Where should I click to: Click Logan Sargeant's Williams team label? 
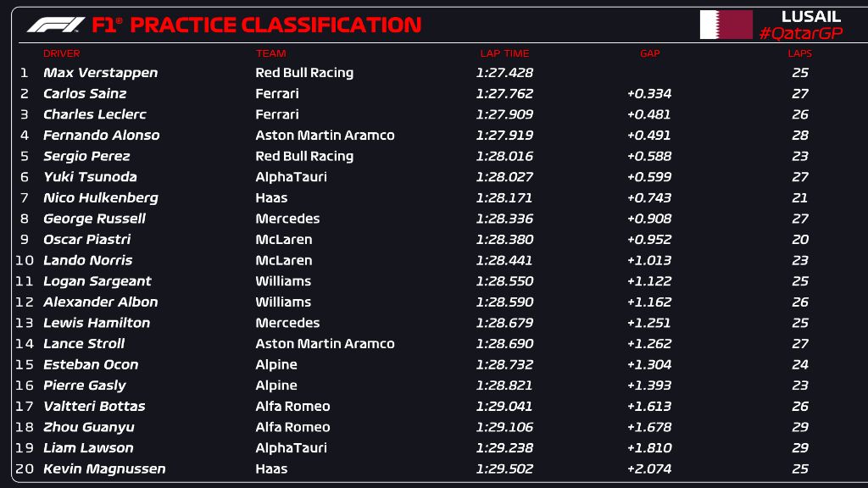[283, 281]
